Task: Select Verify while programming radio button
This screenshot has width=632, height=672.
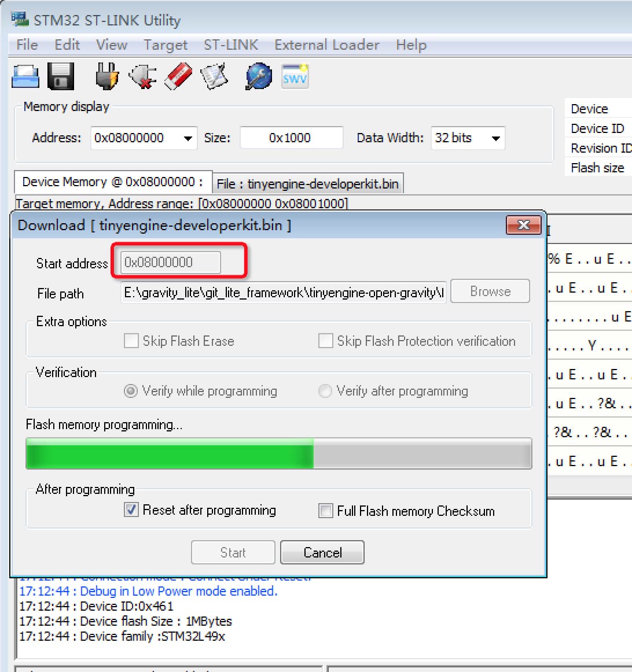Action: (130, 391)
